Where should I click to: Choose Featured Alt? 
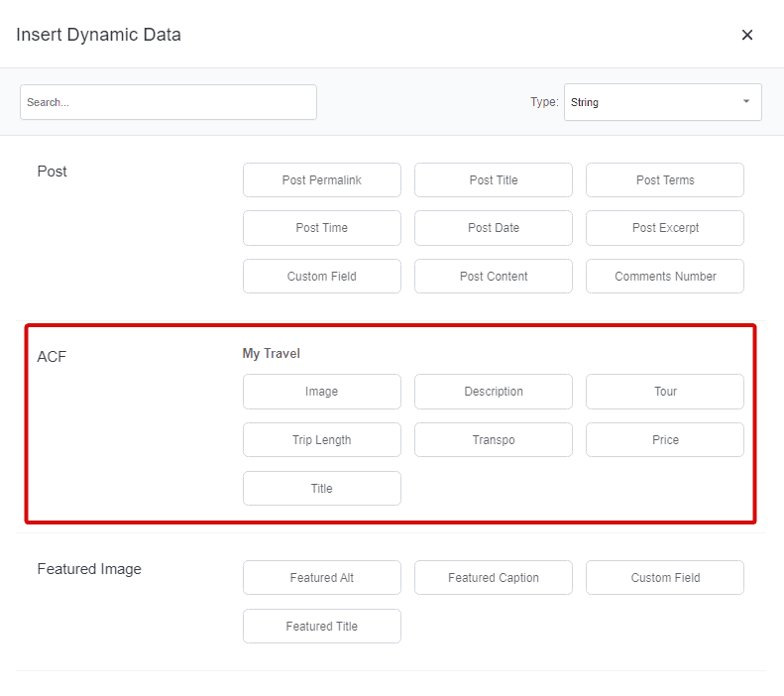[x=321, y=577]
